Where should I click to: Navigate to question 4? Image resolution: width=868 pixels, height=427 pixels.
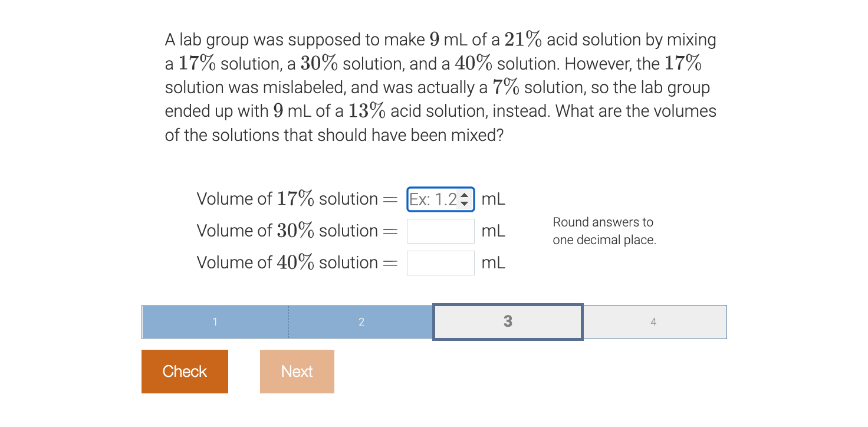[654, 322]
